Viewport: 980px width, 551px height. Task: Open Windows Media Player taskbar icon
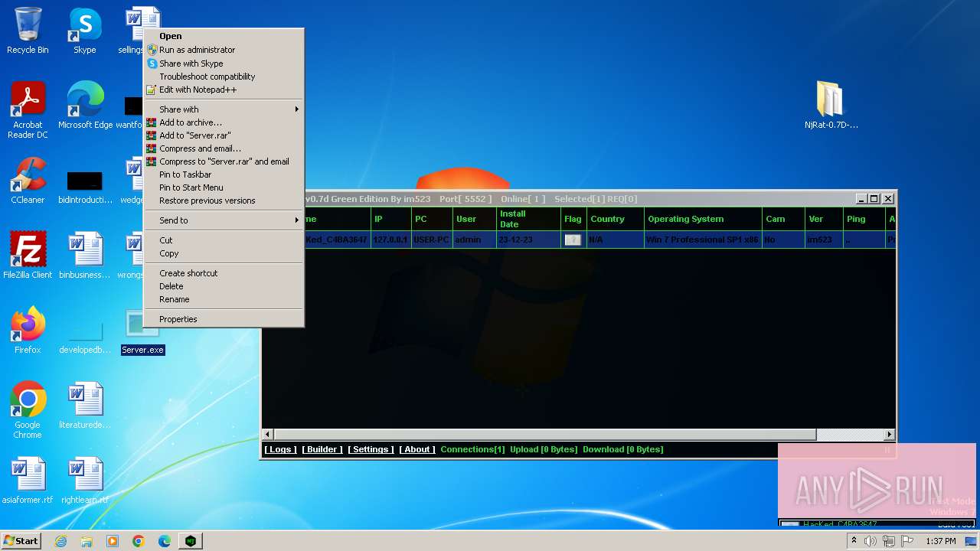tap(113, 541)
